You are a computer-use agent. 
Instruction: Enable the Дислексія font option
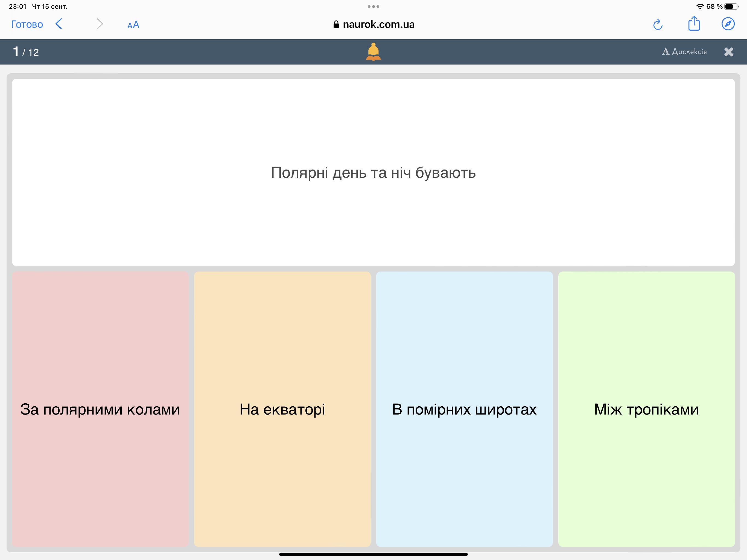(x=685, y=52)
